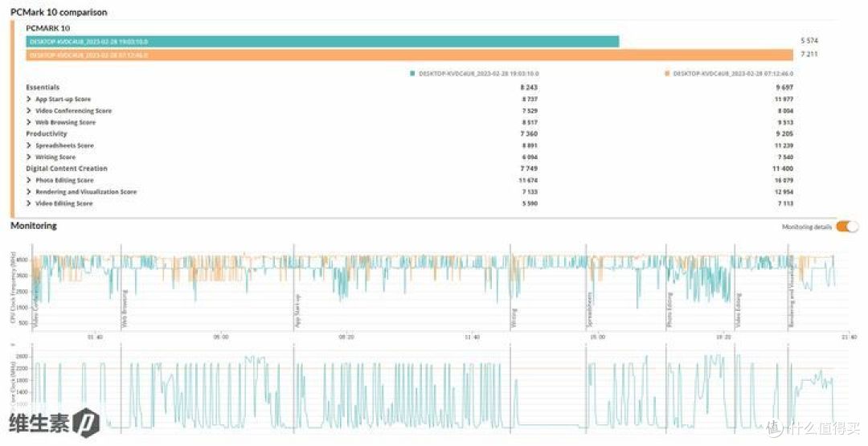Click the orange PCMark 10 result bar
The height and width of the screenshot is (446, 868).
pos(410,55)
